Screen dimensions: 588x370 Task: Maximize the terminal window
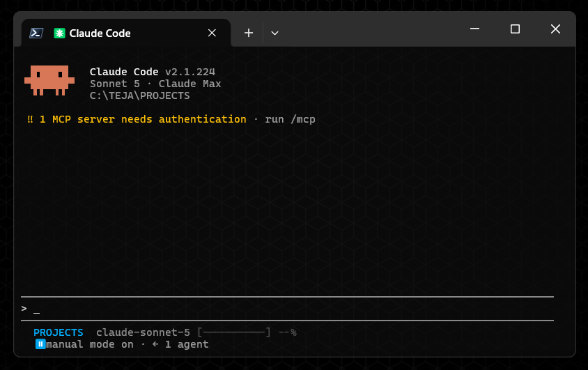(x=515, y=29)
